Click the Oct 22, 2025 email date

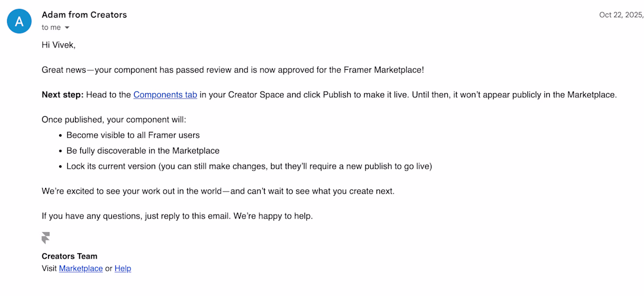point(621,15)
